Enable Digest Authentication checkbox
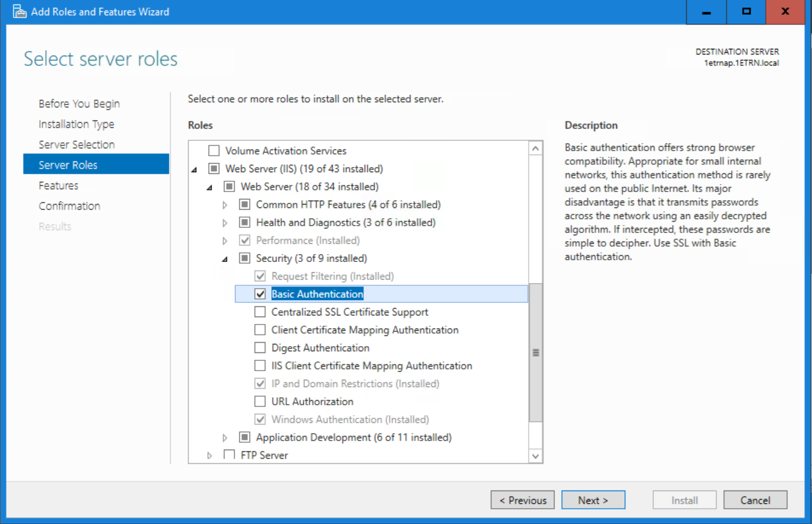The width and height of the screenshot is (812, 524). coord(260,348)
